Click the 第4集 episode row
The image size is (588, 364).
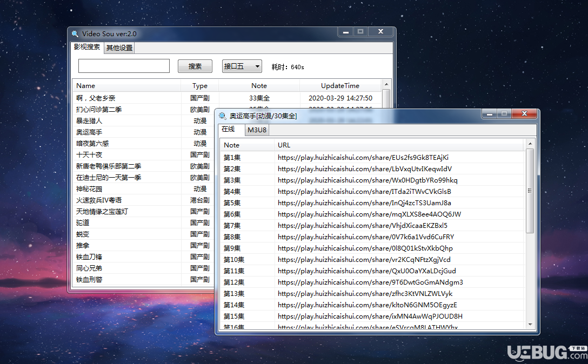tap(372, 192)
